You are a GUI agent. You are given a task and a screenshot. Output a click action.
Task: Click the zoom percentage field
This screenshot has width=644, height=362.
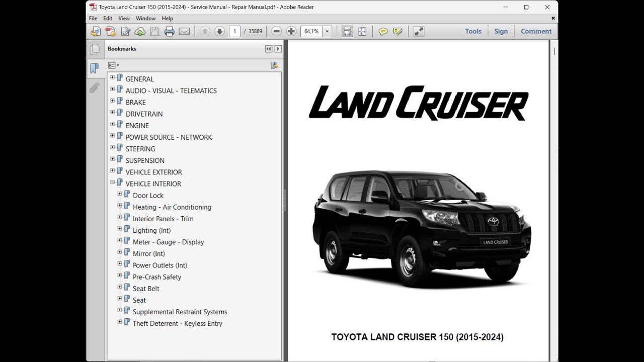311,31
